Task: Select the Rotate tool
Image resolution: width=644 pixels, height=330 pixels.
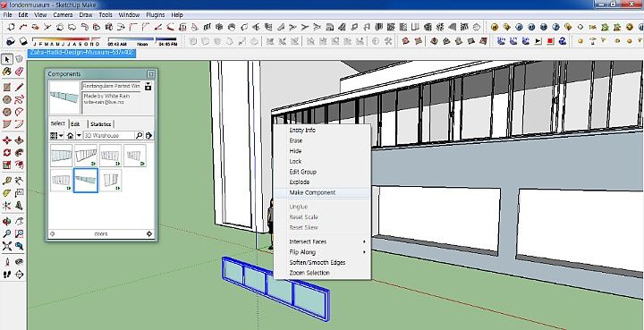Action: 7,153
